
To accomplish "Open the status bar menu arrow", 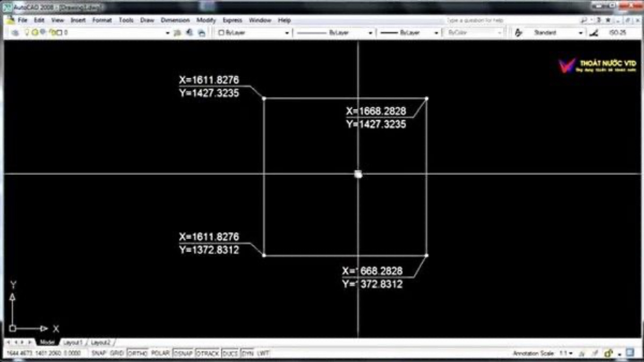I will click(619, 354).
